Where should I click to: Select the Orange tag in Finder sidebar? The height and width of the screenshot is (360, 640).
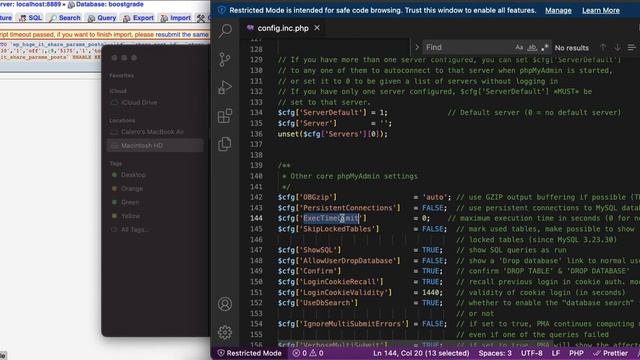[x=131, y=189]
